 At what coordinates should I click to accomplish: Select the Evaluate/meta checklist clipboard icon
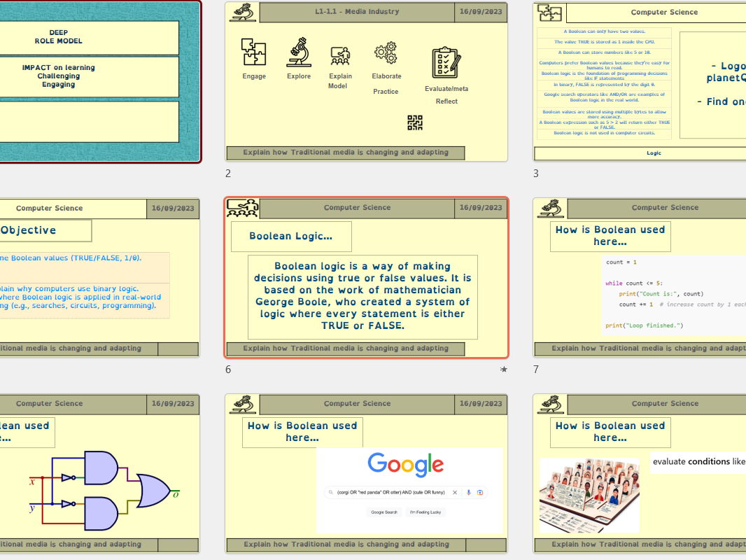pos(446,63)
